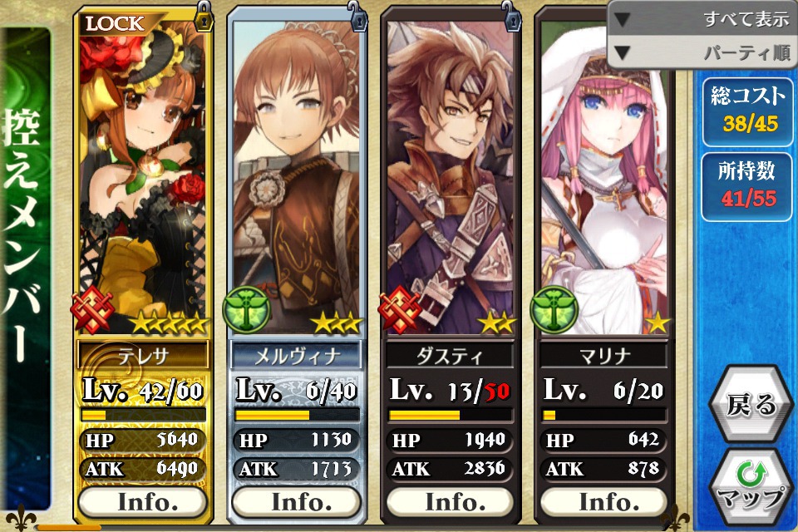
Task: Click the red attack emblem on ダスティ
Action: 400,309
